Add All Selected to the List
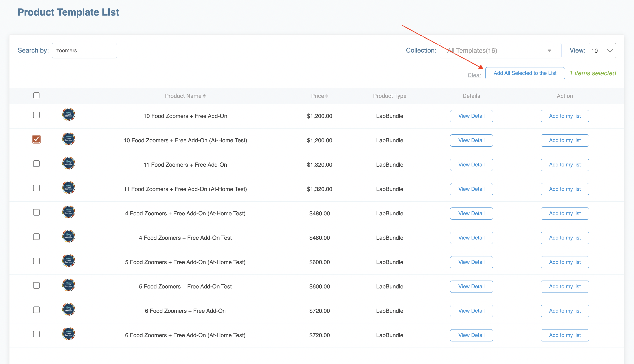634x364 pixels. click(x=525, y=73)
